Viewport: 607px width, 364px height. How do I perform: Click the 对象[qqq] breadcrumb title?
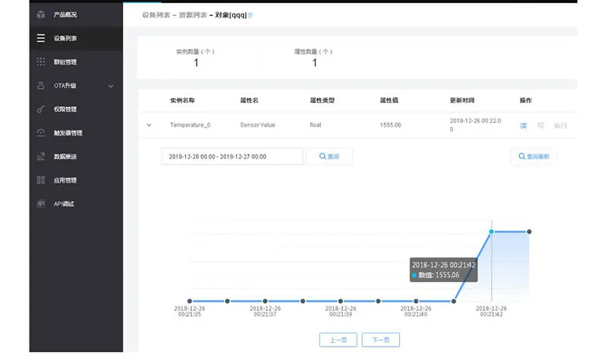(x=231, y=15)
